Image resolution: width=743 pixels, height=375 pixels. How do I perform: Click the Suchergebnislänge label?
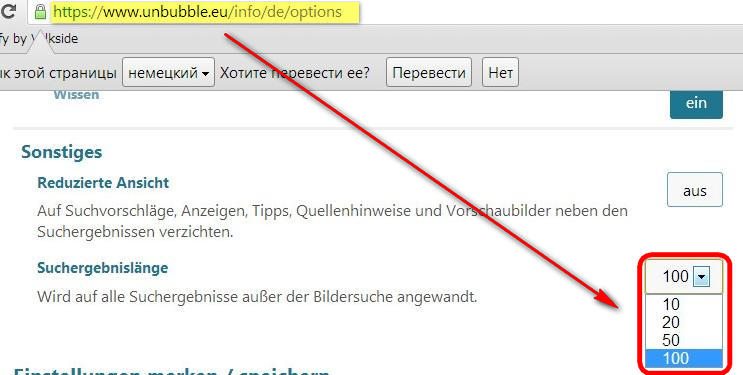103,268
